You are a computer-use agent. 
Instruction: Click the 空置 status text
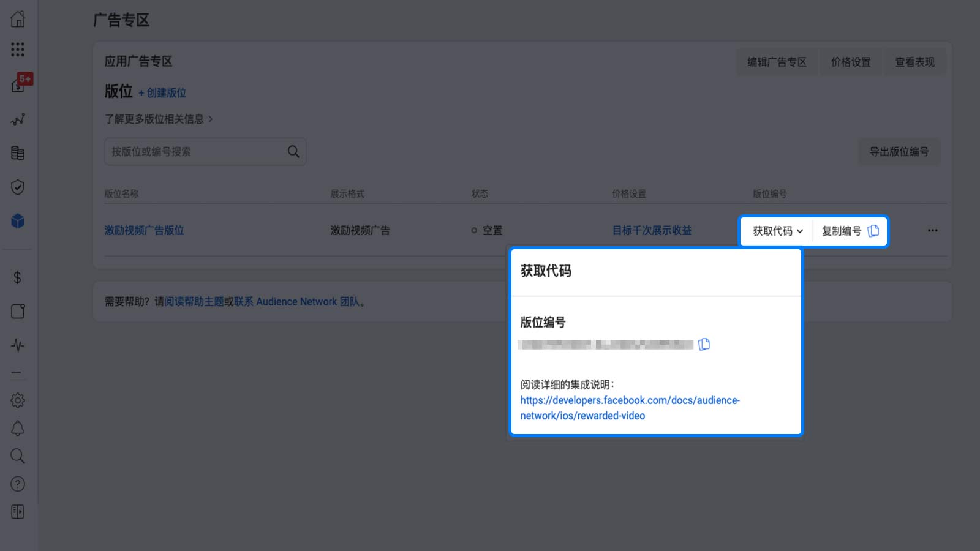click(492, 230)
